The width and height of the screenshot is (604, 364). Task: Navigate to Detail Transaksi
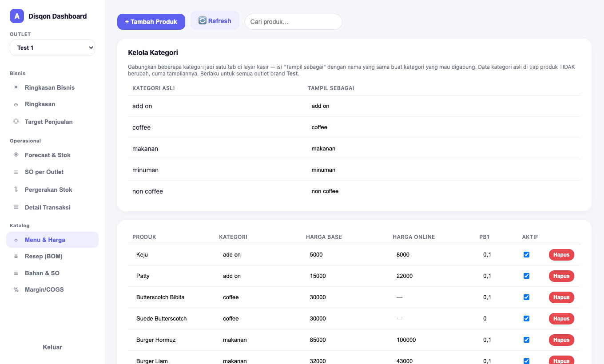(x=52, y=207)
